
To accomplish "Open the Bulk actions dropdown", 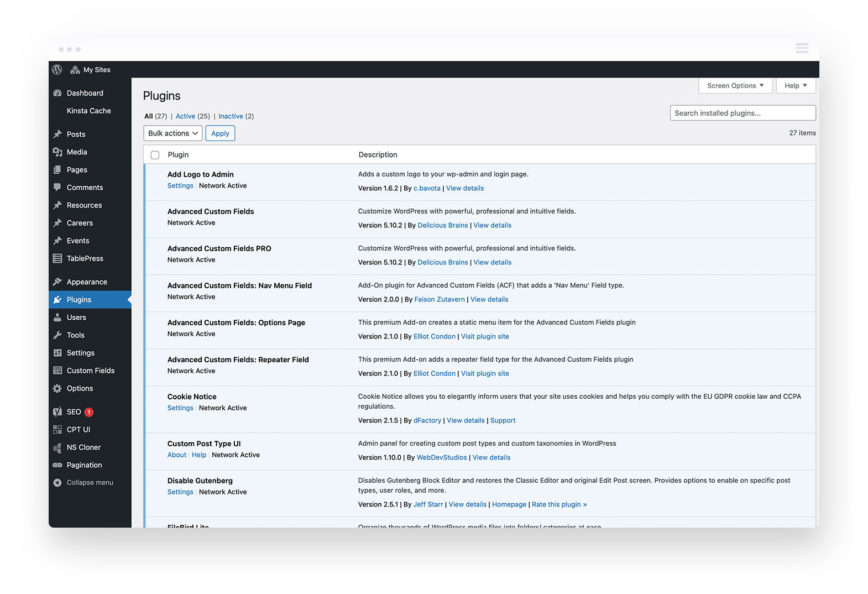I will pos(173,133).
